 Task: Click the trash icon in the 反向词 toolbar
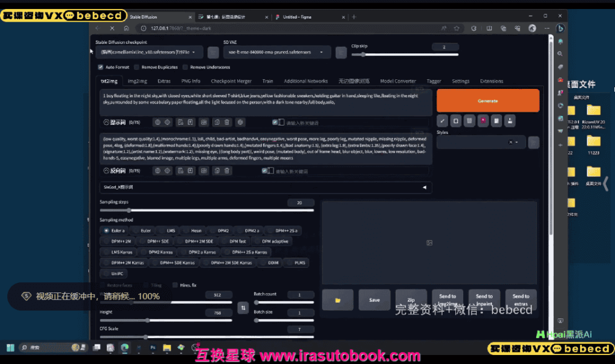(x=226, y=171)
